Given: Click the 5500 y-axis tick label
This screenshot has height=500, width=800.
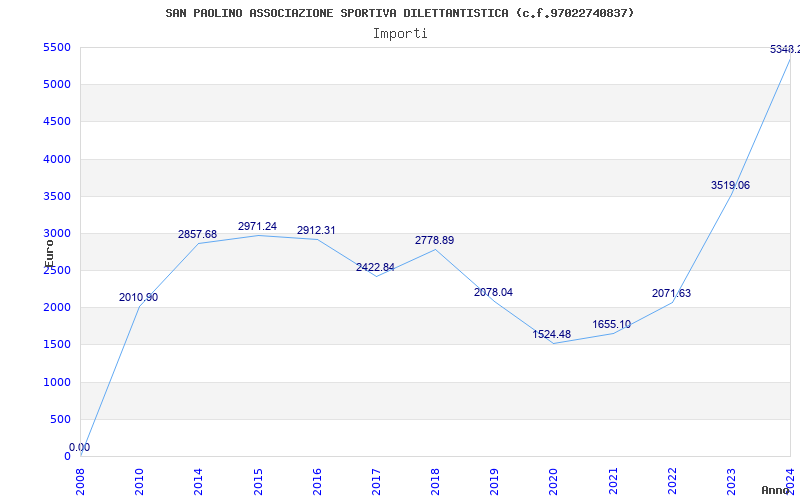Looking at the screenshot, I should [x=57, y=48].
